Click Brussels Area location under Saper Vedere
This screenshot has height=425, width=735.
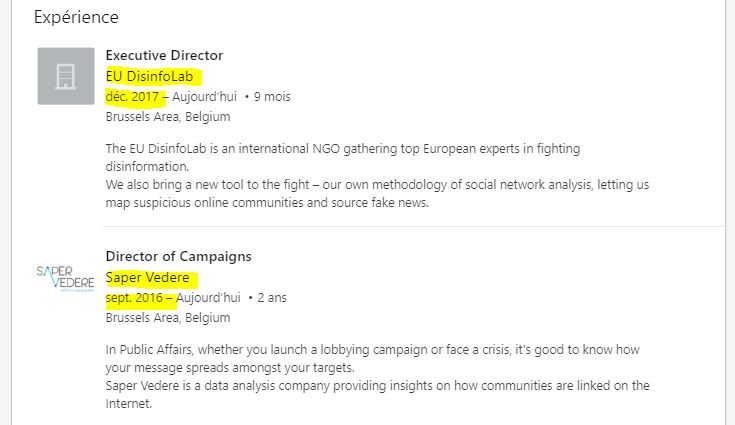click(167, 317)
